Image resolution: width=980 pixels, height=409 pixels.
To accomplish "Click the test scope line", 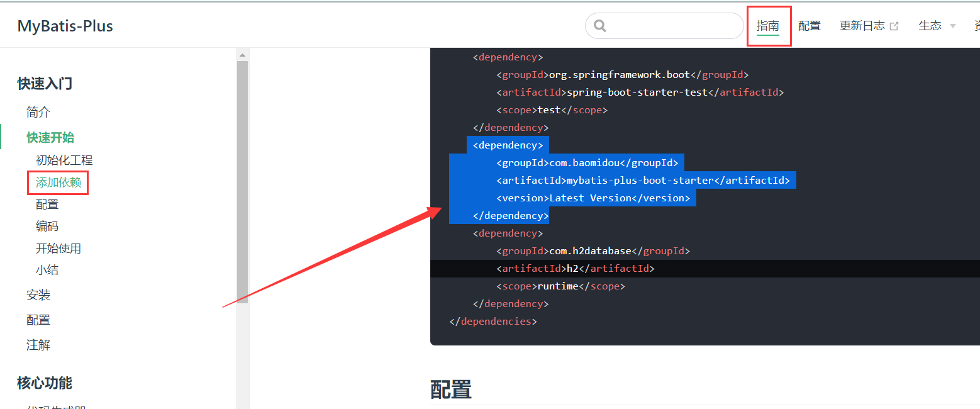I will 552,110.
